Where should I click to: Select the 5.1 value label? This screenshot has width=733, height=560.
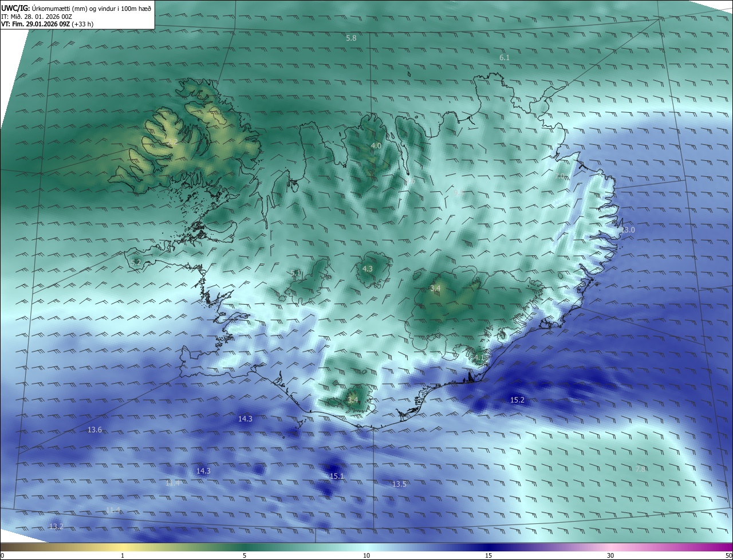point(295,273)
